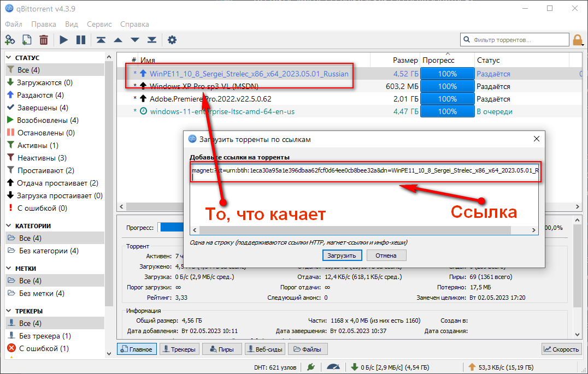Select the windows-11-enterprise-ltsc torrent row
The width and height of the screenshot is (588, 374).
349,111
